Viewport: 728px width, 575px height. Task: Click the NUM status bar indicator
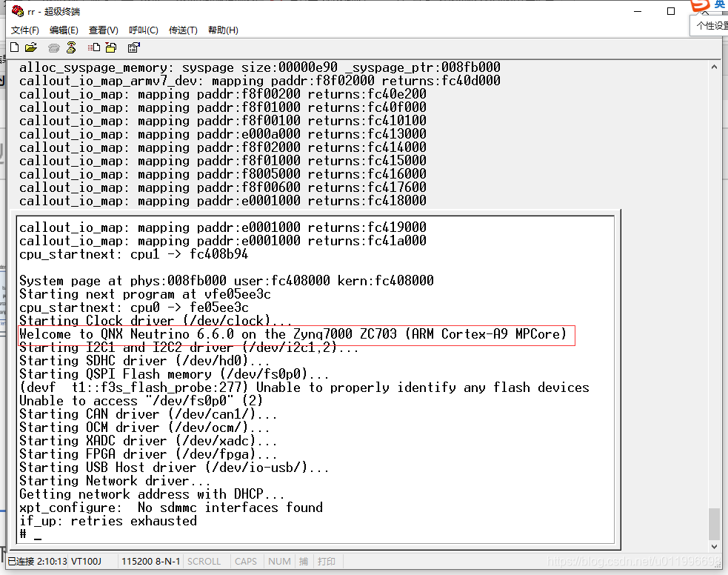279,561
